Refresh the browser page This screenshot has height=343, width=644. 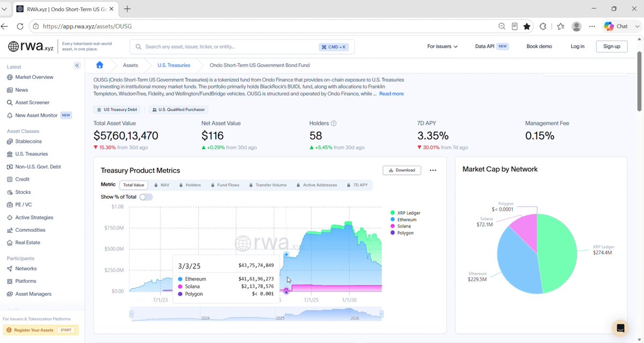tap(20, 26)
